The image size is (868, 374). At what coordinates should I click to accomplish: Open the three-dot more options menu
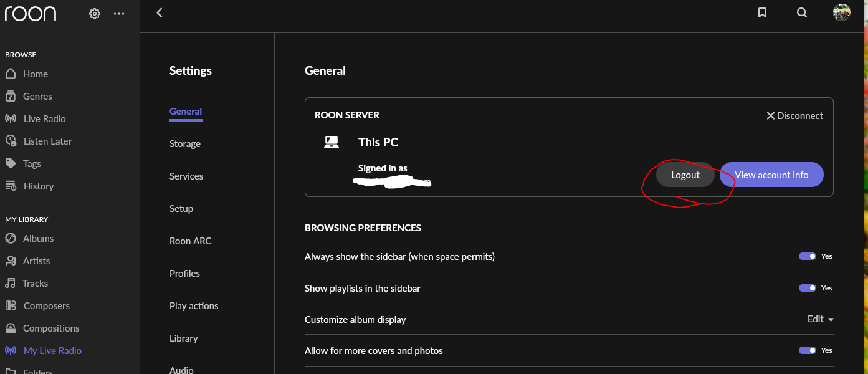119,14
